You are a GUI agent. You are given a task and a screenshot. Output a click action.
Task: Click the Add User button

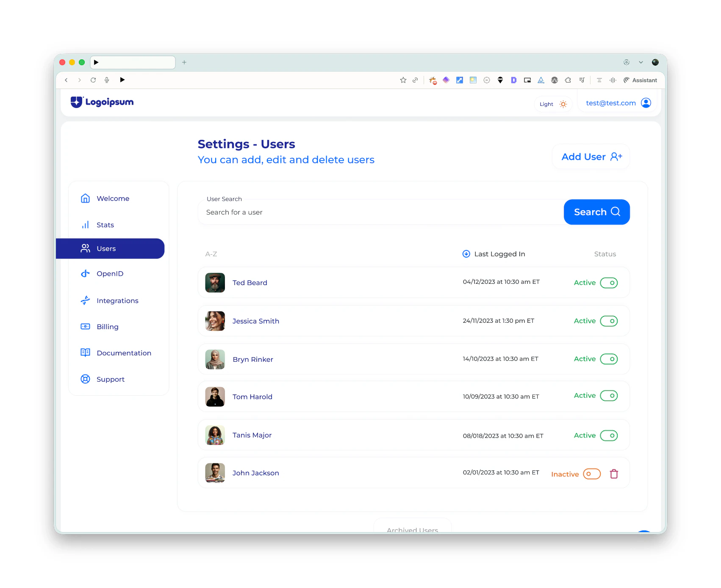(591, 157)
